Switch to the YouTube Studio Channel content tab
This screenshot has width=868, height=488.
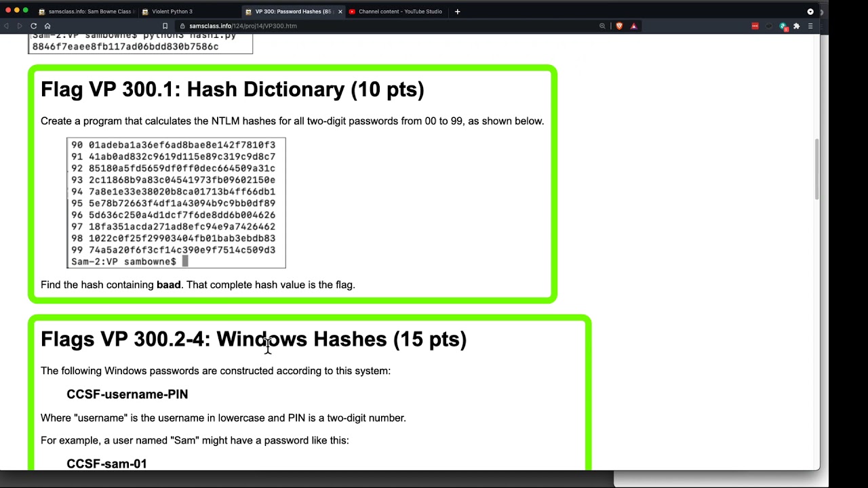tap(395, 12)
